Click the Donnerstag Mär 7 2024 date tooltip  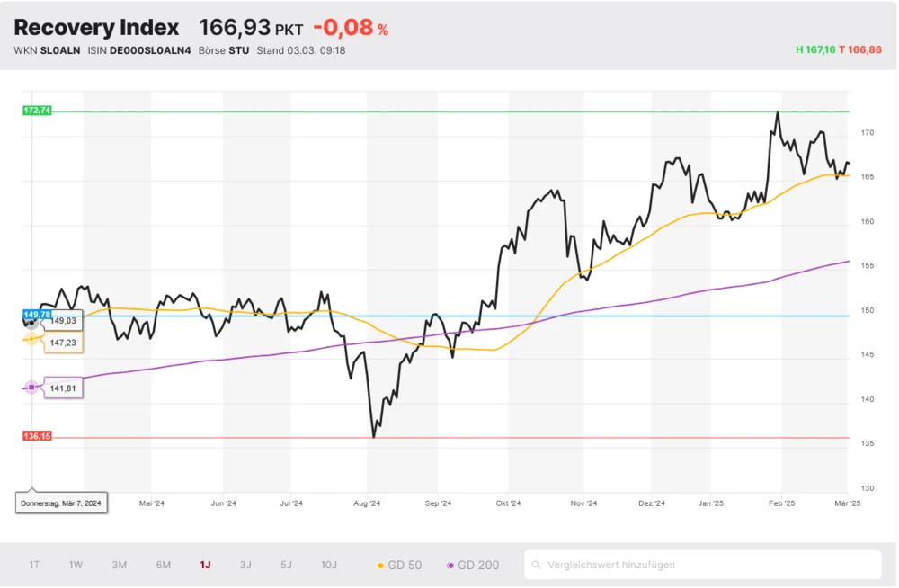[61, 503]
